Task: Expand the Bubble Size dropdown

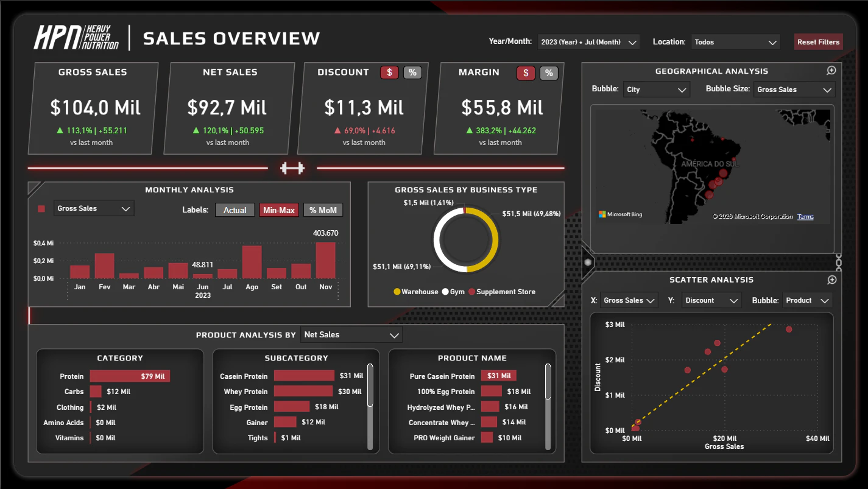Action: (x=794, y=90)
